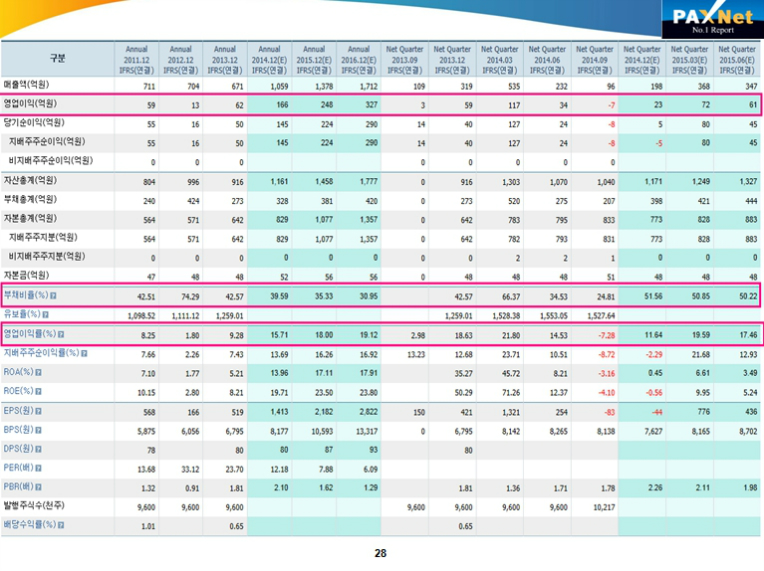
Task: Click the help icon beside PER(배)
Action: coord(38,467)
